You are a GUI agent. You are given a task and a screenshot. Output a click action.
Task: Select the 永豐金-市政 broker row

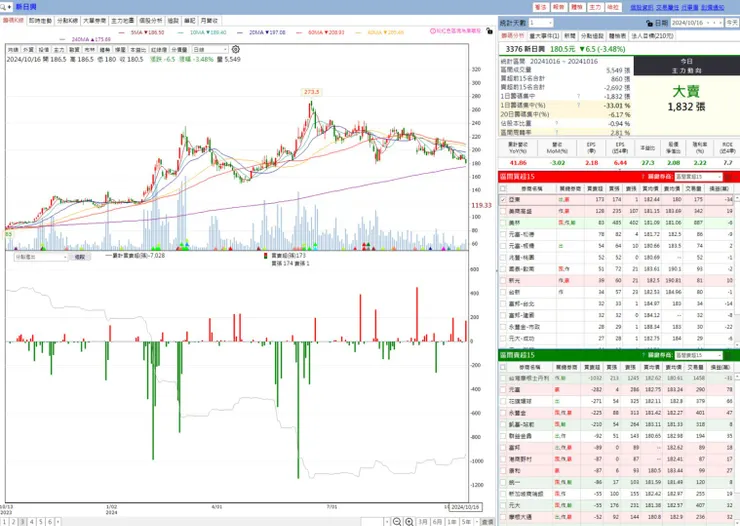(617, 327)
